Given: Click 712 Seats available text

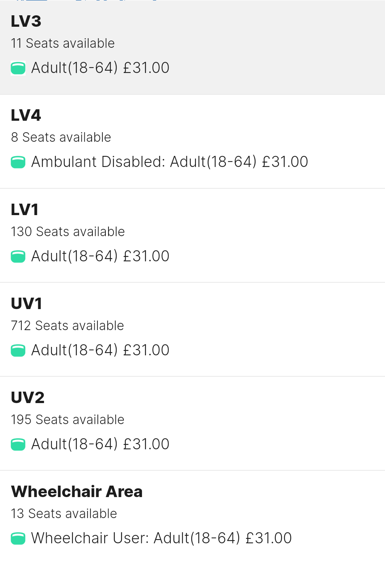Looking at the screenshot, I should [x=68, y=326].
